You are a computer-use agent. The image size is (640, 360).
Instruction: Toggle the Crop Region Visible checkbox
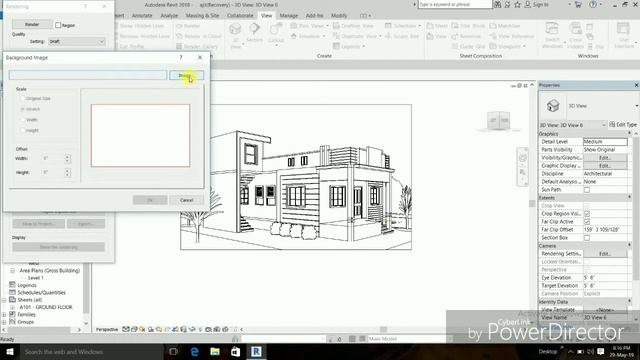click(587, 214)
